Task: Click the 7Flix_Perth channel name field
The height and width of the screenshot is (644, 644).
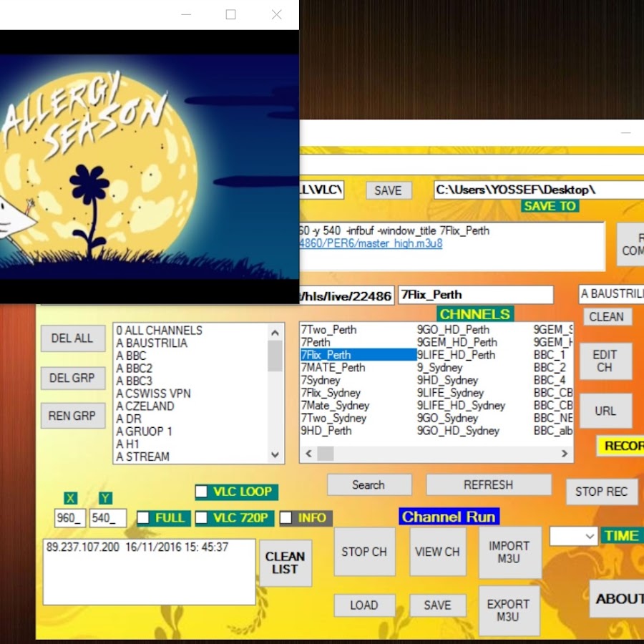Action: point(476,295)
